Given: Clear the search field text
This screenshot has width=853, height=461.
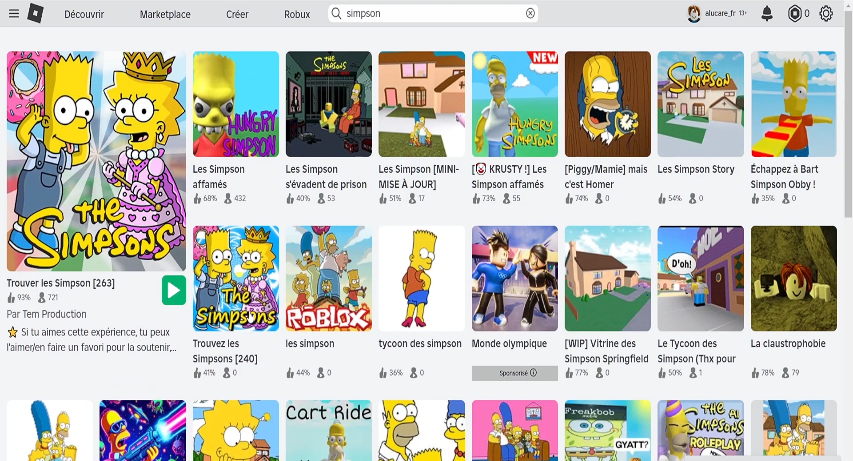Looking at the screenshot, I should click(x=530, y=14).
